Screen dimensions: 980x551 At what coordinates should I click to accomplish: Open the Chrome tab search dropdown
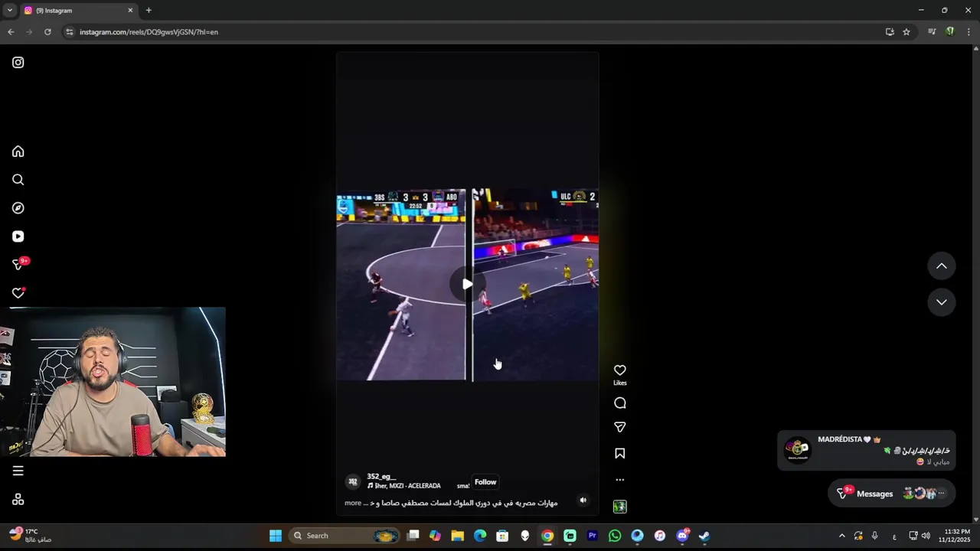[x=9, y=11]
